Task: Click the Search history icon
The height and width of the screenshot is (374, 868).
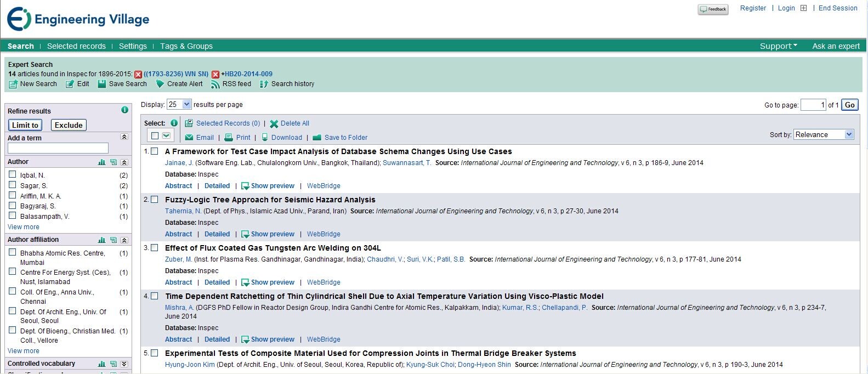Action: [264, 84]
